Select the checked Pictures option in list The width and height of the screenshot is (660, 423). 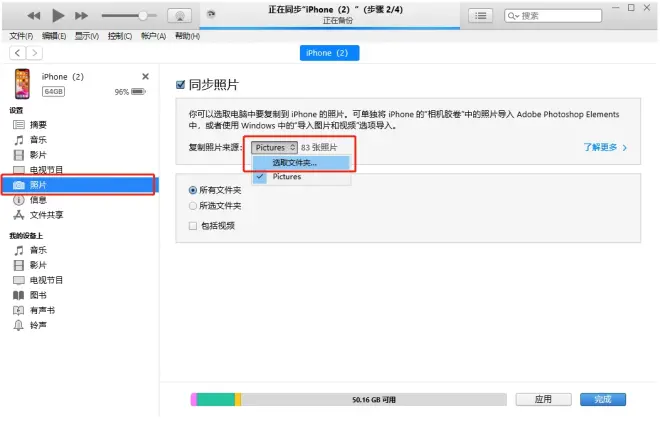[301, 177]
